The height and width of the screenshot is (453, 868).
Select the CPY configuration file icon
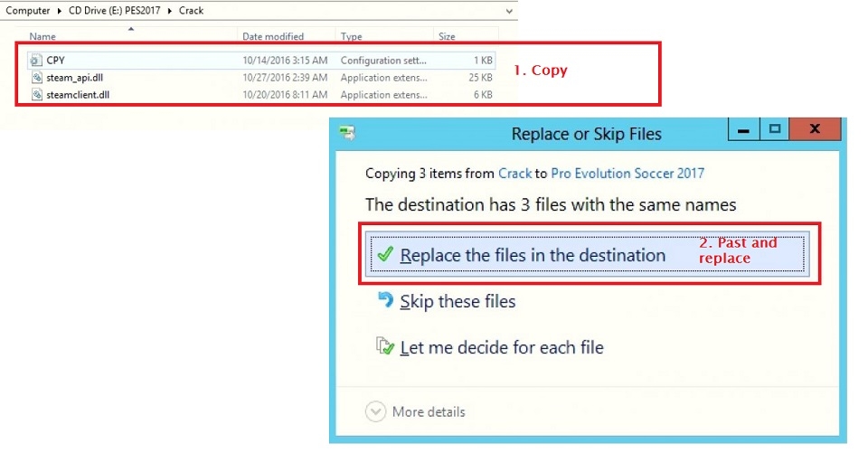click(36, 60)
